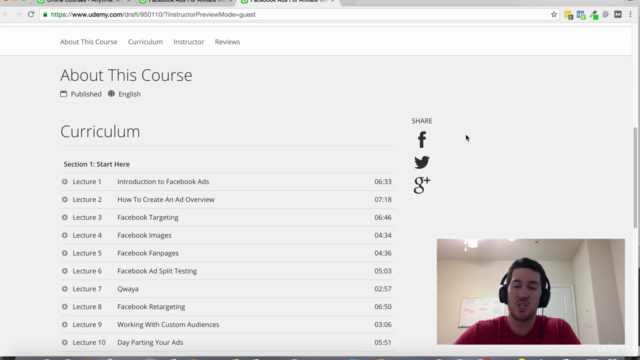
Task: Click duration 03:06 of Lecture 9
Action: 383,324
